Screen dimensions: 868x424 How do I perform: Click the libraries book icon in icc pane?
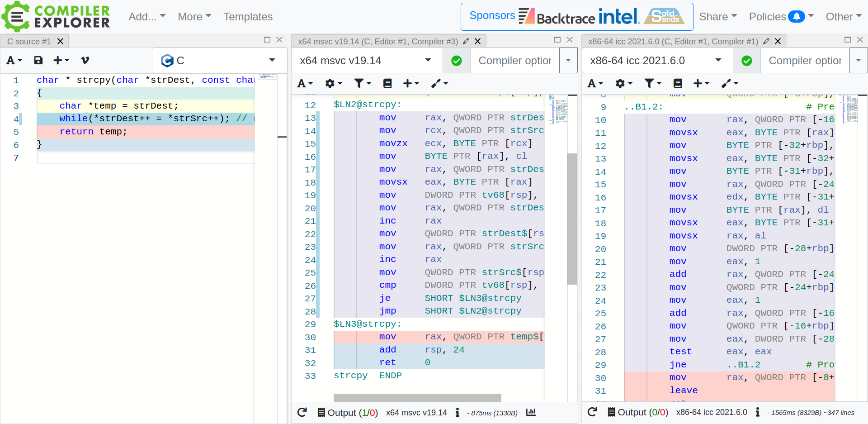677,83
